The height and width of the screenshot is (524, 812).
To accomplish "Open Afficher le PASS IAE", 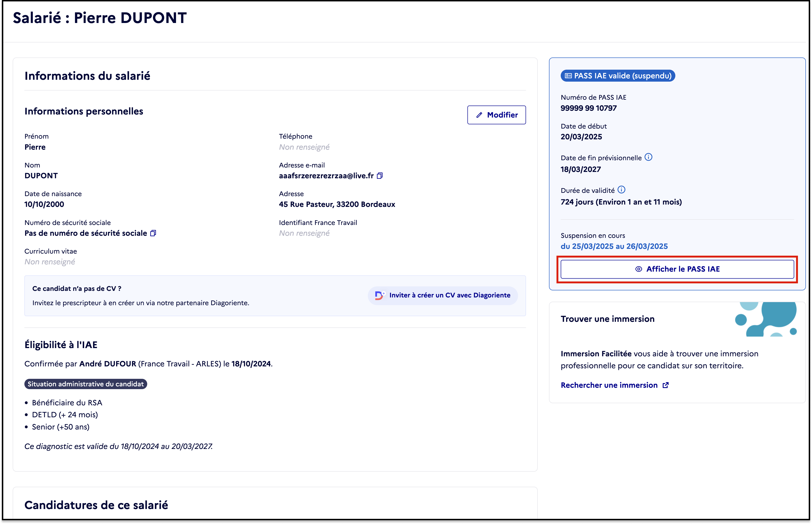I will coord(677,269).
